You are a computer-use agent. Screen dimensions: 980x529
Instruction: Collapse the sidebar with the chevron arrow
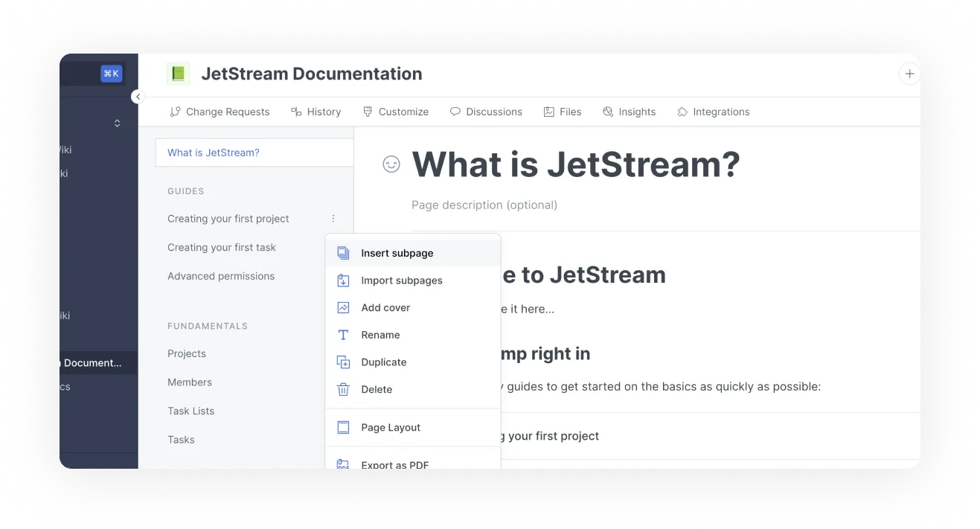(138, 97)
